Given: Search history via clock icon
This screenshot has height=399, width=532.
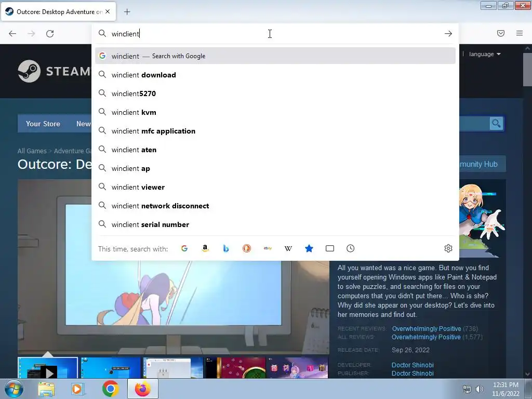Looking at the screenshot, I should pyautogui.click(x=351, y=248).
